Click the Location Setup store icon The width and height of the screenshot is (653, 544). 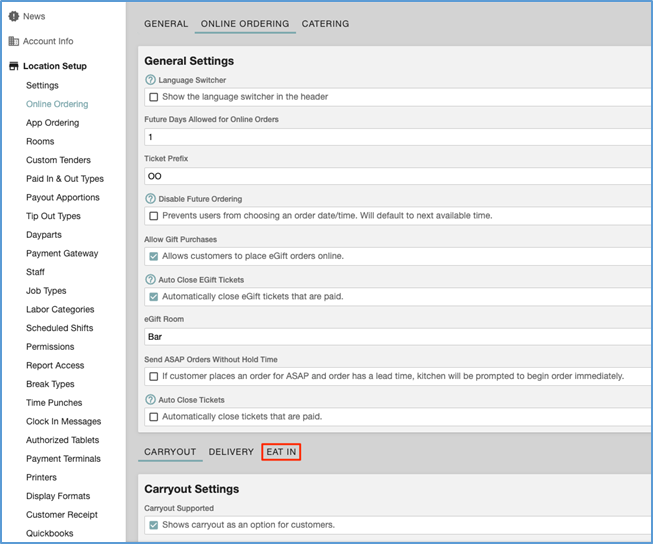pos(14,66)
